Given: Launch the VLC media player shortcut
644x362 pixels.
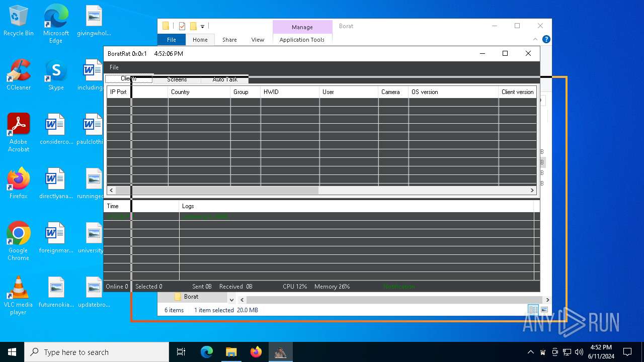Looking at the screenshot, I should tap(19, 295).
